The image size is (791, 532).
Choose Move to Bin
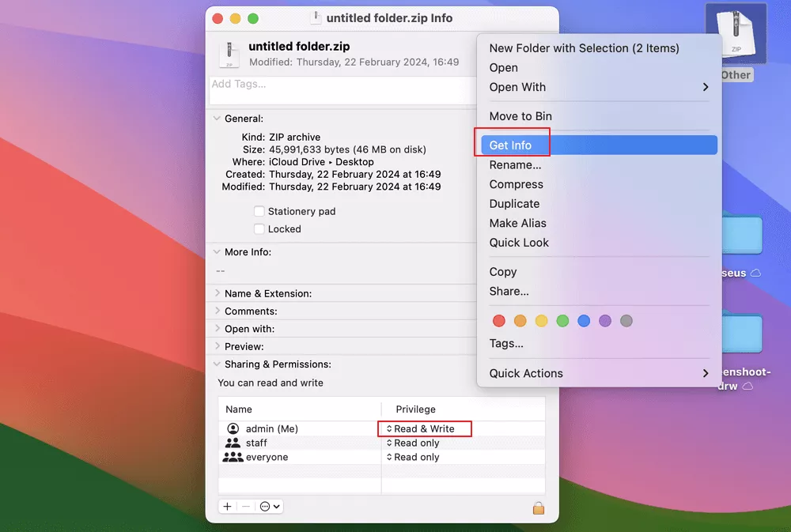click(x=599, y=116)
